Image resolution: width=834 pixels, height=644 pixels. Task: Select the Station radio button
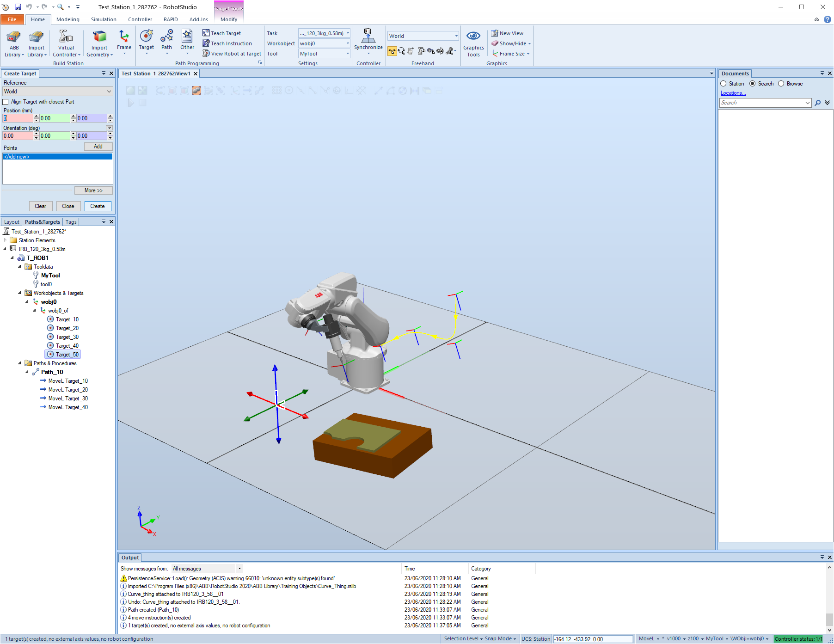pos(724,84)
